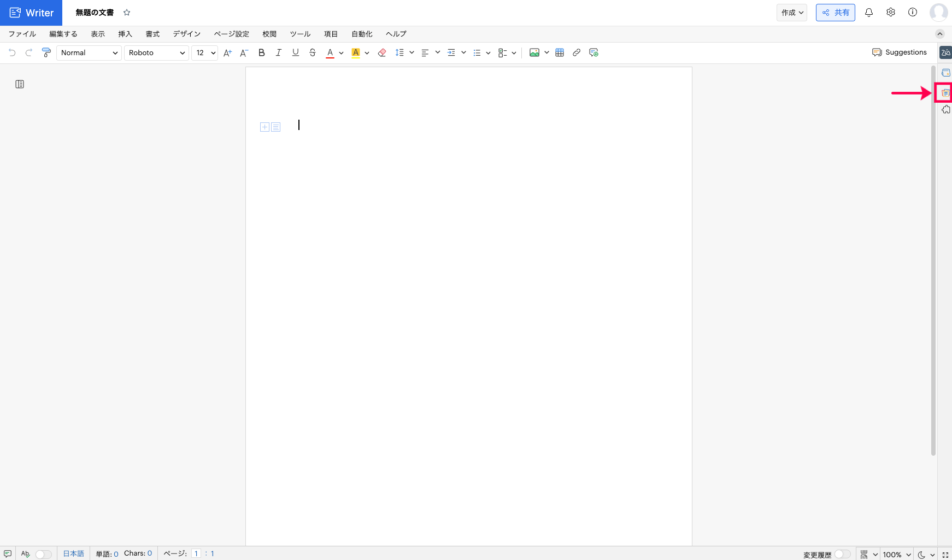Open the ページ設定 menu
Image resolution: width=952 pixels, height=560 pixels.
pos(231,34)
